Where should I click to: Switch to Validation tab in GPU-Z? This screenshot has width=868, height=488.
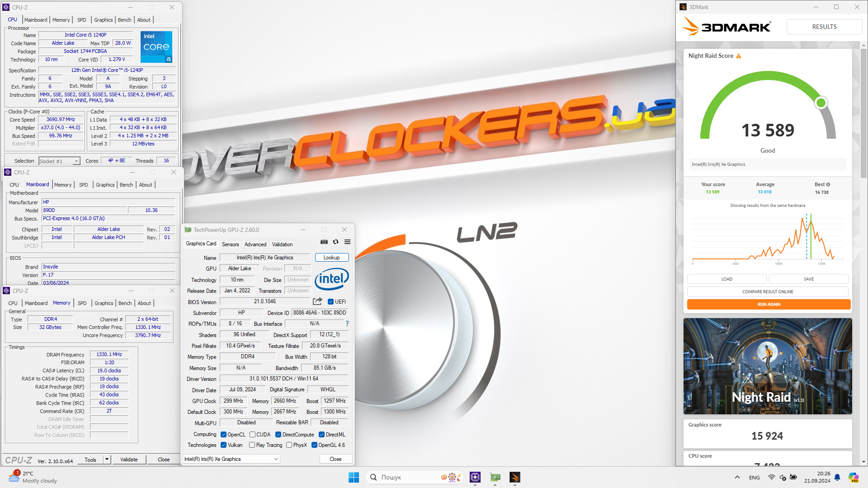282,244
